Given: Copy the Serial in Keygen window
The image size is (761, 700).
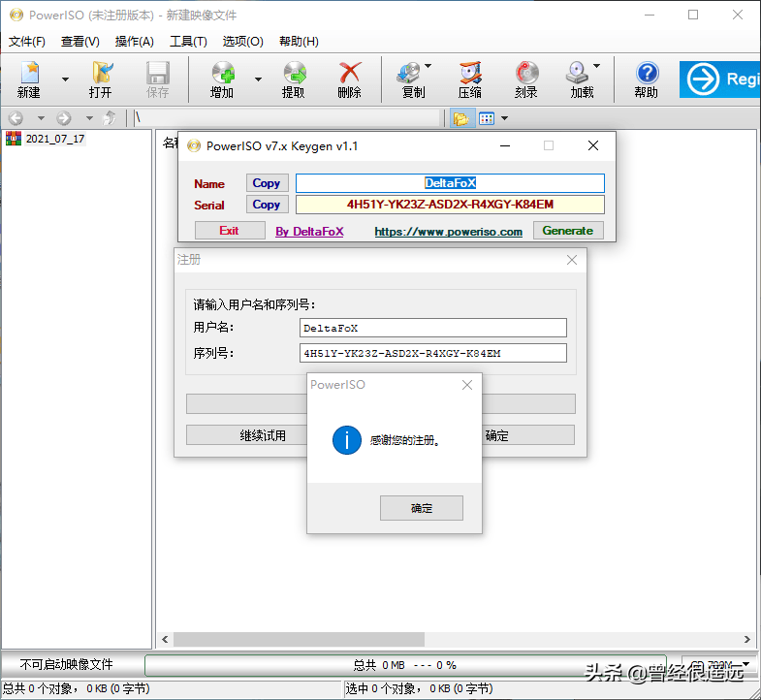Looking at the screenshot, I should tap(267, 205).
